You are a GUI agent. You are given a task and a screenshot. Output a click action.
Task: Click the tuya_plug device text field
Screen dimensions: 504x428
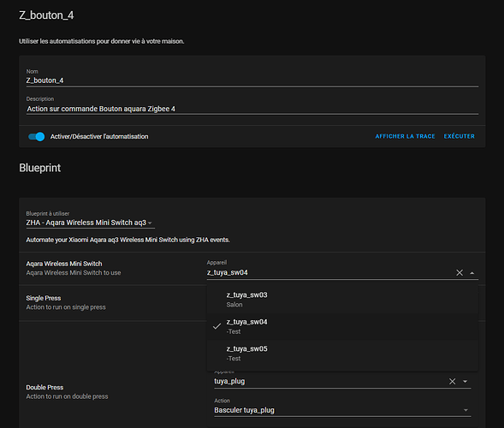pos(329,382)
